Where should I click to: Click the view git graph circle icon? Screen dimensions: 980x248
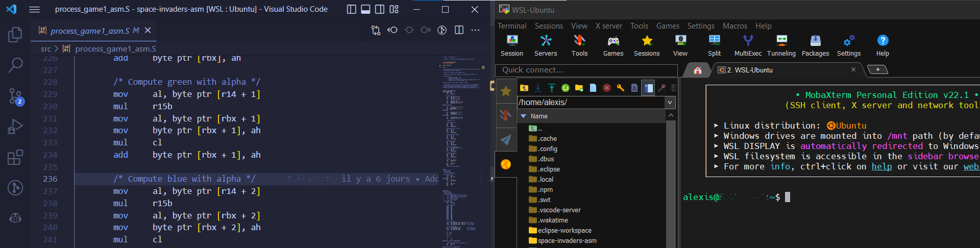click(x=442, y=30)
